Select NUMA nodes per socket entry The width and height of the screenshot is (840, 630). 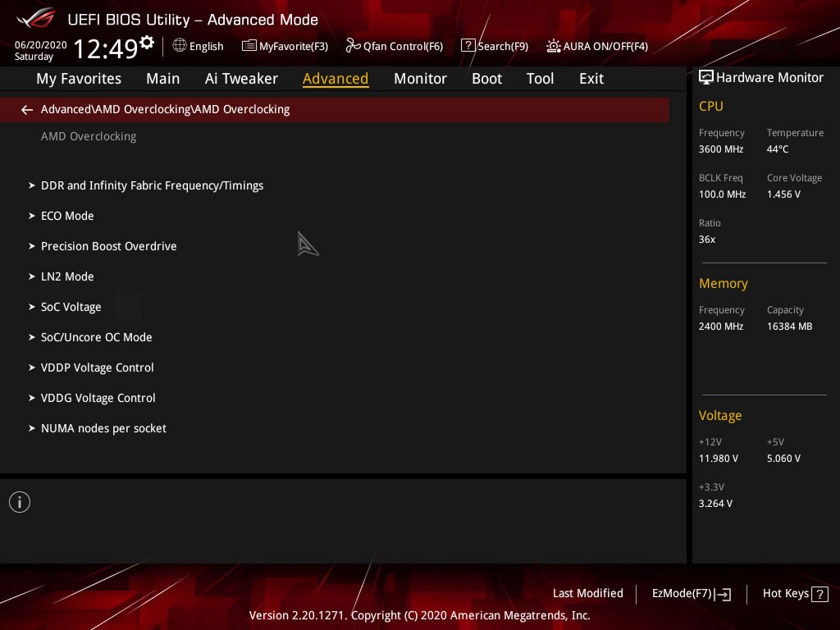(103, 428)
